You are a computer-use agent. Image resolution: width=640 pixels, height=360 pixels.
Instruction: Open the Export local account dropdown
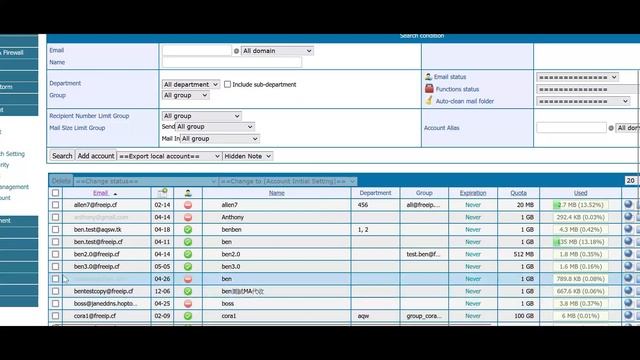coord(169,156)
